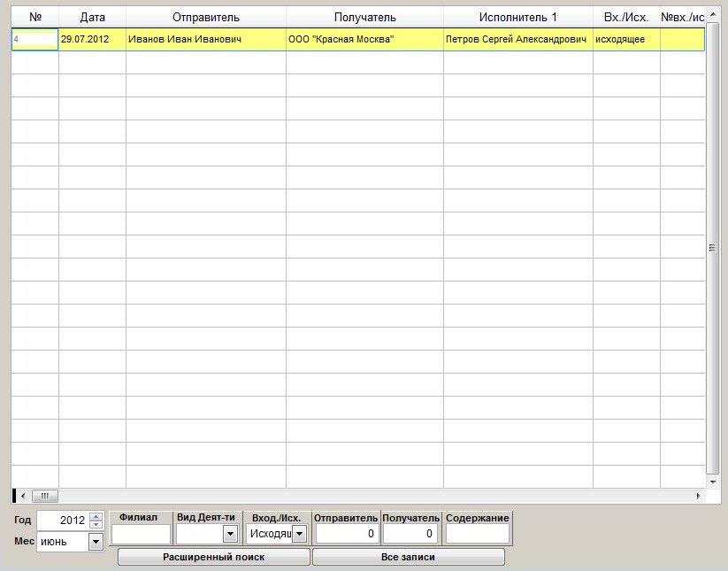Open the Вид Деят-ти dropdown
Image resolution: width=728 pixels, height=571 pixels.
230,534
